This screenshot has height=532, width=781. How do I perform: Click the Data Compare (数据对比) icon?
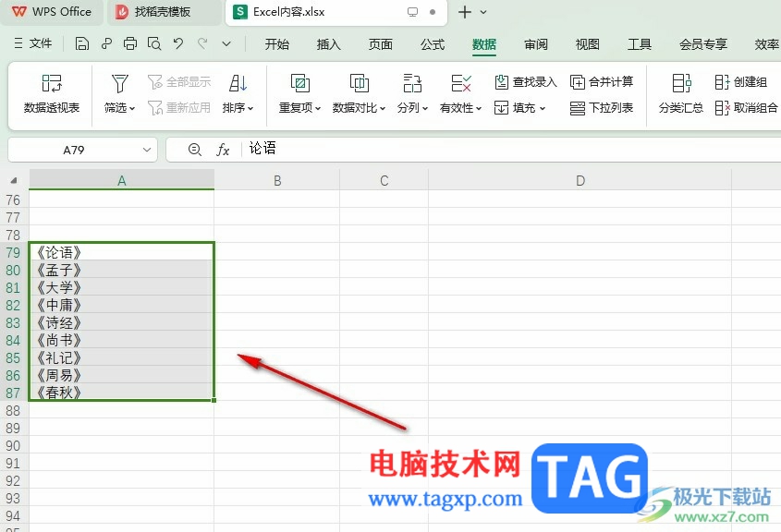pyautogui.click(x=360, y=83)
